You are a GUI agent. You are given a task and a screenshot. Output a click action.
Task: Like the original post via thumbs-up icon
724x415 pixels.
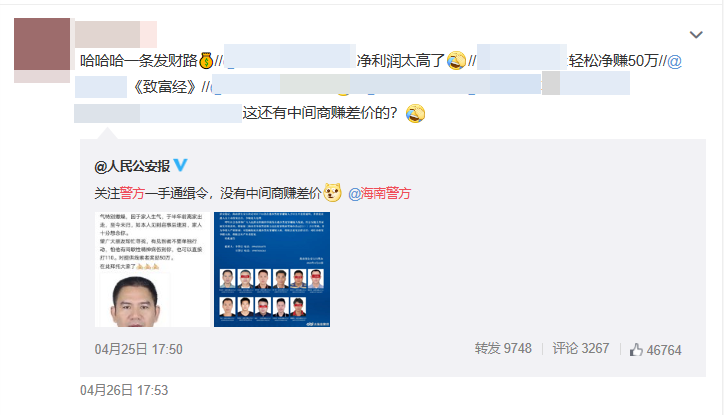[636, 350]
